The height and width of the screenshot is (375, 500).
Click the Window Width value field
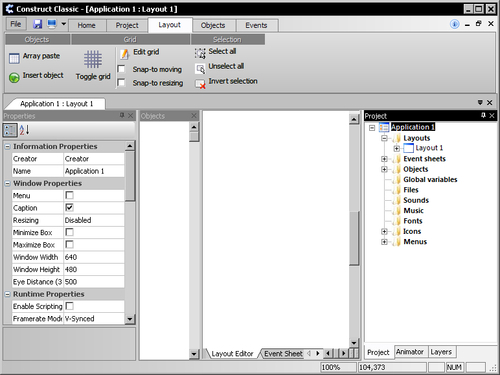pyautogui.click(x=94, y=257)
